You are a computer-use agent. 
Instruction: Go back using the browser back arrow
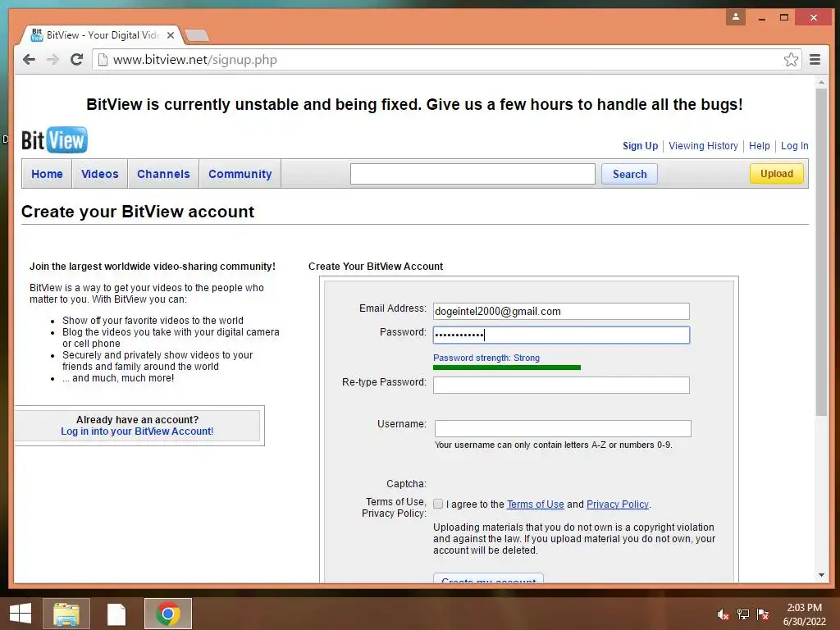tap(29, 59)
